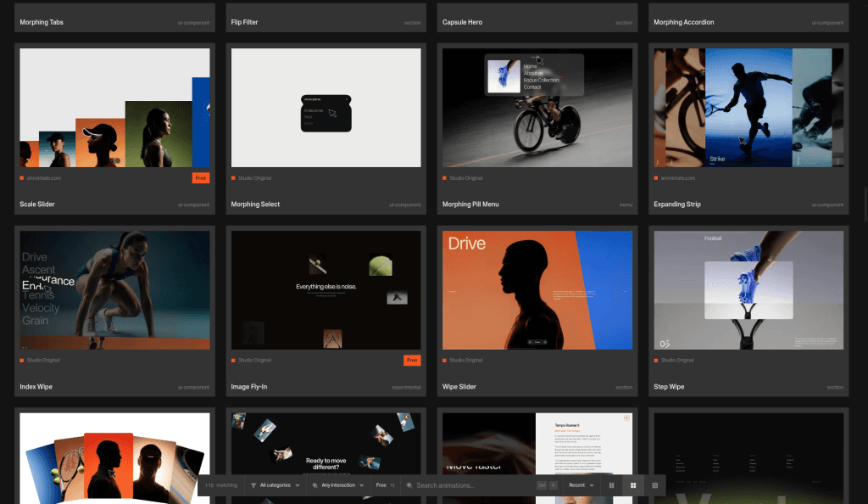Open the Wipe Slider preview thumbnail

[537, 290]
